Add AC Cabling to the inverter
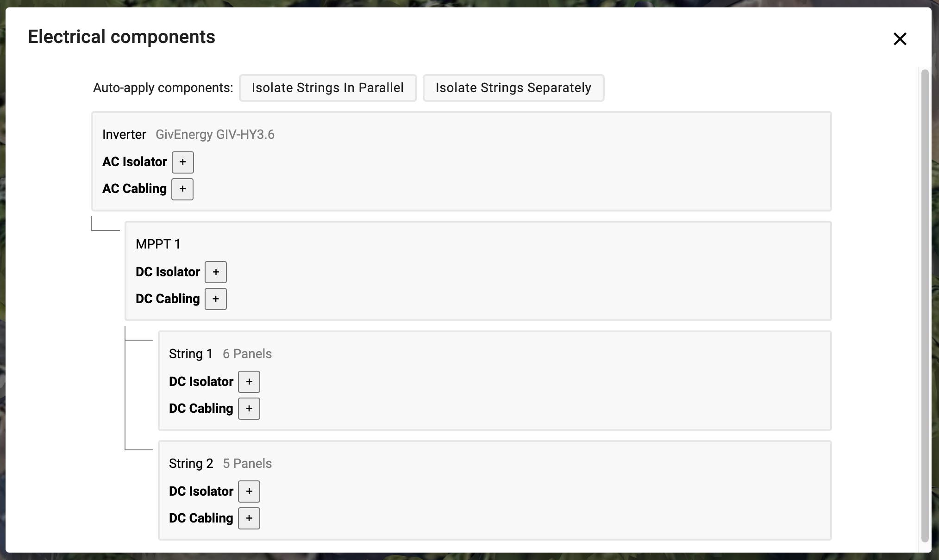 click(x=182, y=189)
